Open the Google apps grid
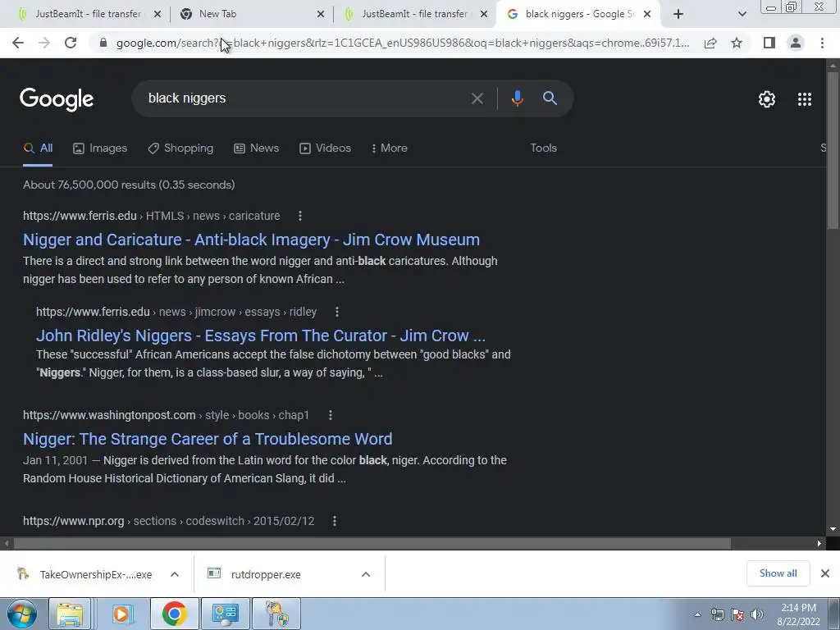840x630 pixels. pyautogui.click(x=805, y=99)
